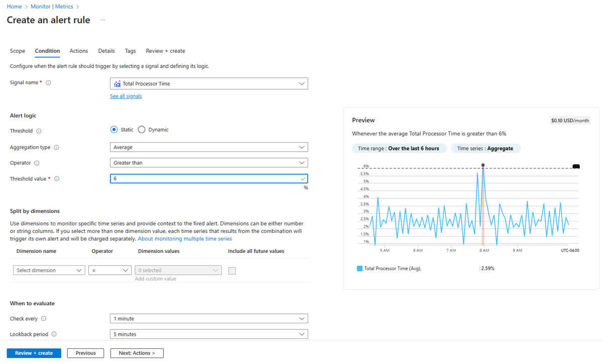Click the info icon beside Signal name
Viewport: 603px width, 364px height.
click(x=47, y=82)
